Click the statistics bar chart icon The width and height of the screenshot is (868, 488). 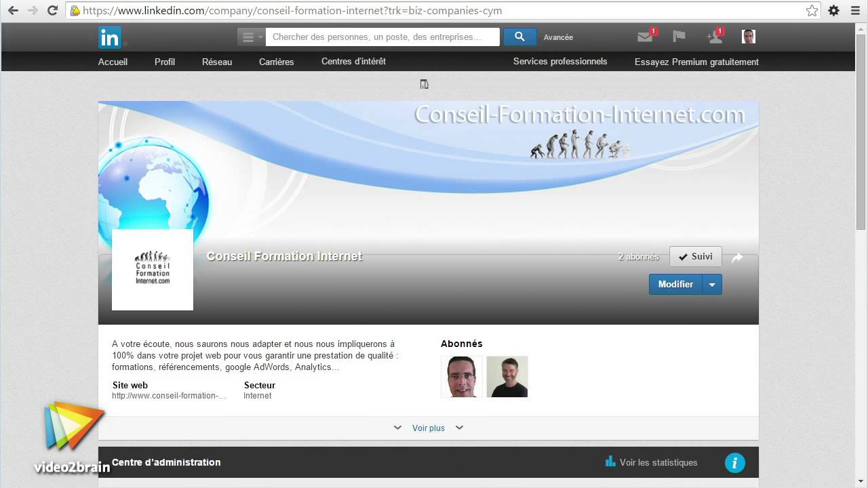(610, 462)
